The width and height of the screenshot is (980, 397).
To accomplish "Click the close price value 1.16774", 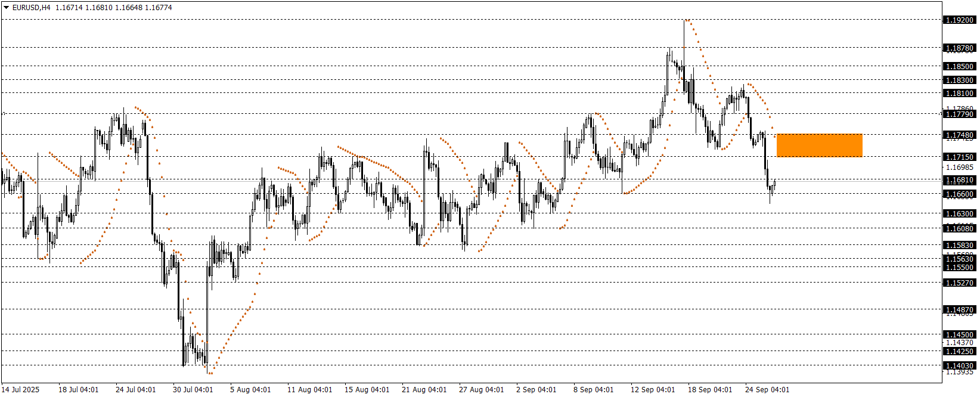I will [x=159, y=8].
